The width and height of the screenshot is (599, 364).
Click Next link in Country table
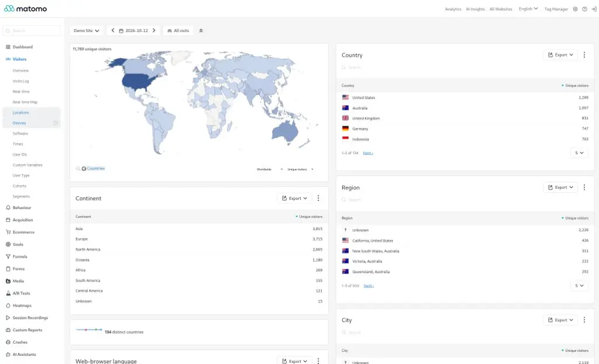[x=368, y=153]
